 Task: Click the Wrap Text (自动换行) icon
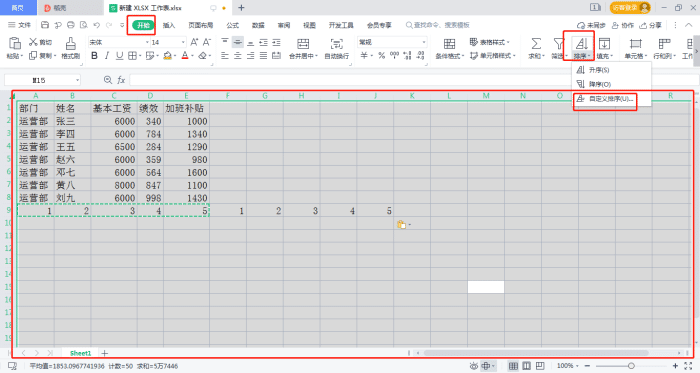coord(337,44)
